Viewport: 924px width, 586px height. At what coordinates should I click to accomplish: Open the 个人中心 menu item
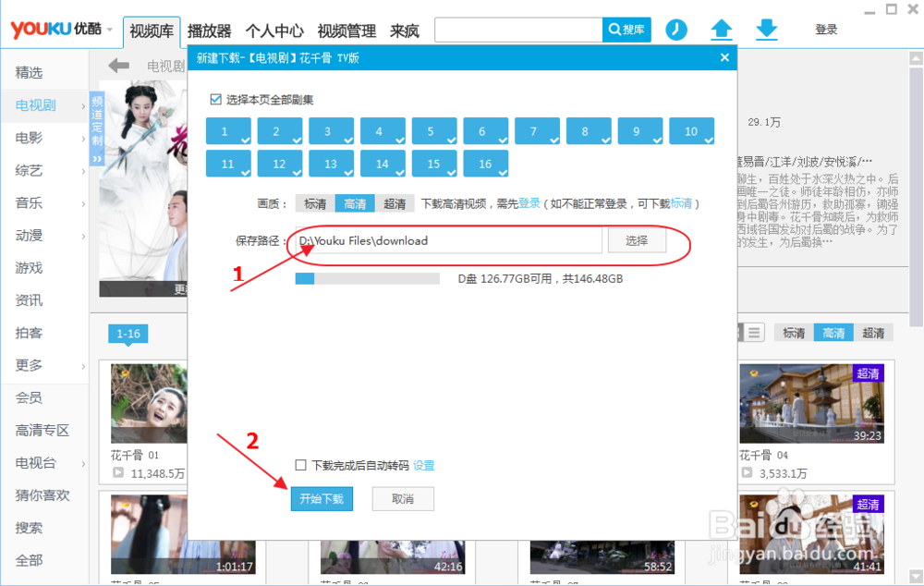[273, 30]
